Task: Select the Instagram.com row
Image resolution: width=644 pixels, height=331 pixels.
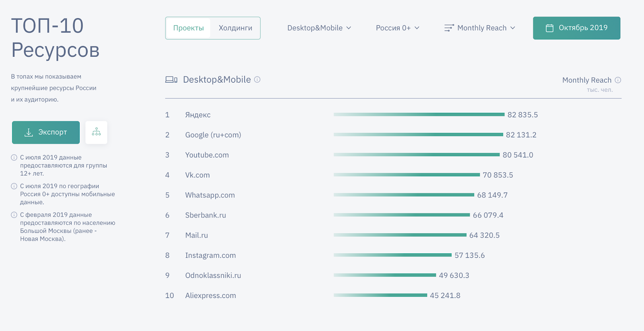Action: coord(393,255)
